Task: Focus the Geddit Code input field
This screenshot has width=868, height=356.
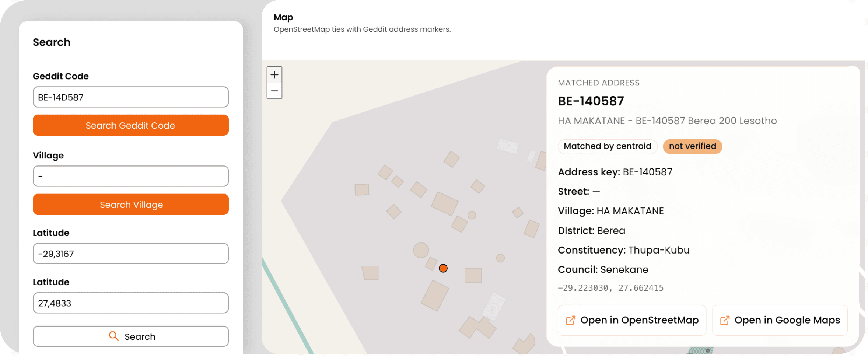Action: pyautogui.click(x=131, y=97)
